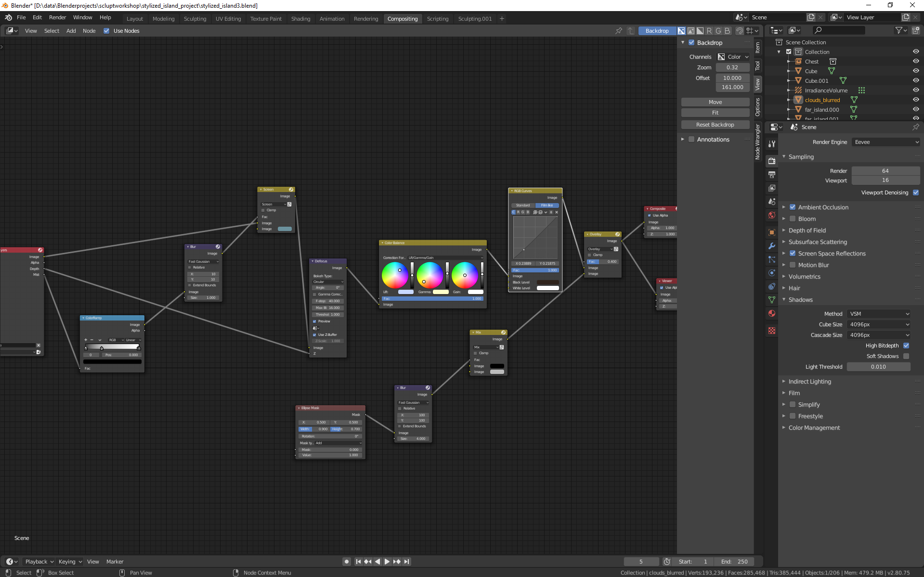924x577 pixels.
Task: Click the backdrop Move button
Action: pos(715,102)
